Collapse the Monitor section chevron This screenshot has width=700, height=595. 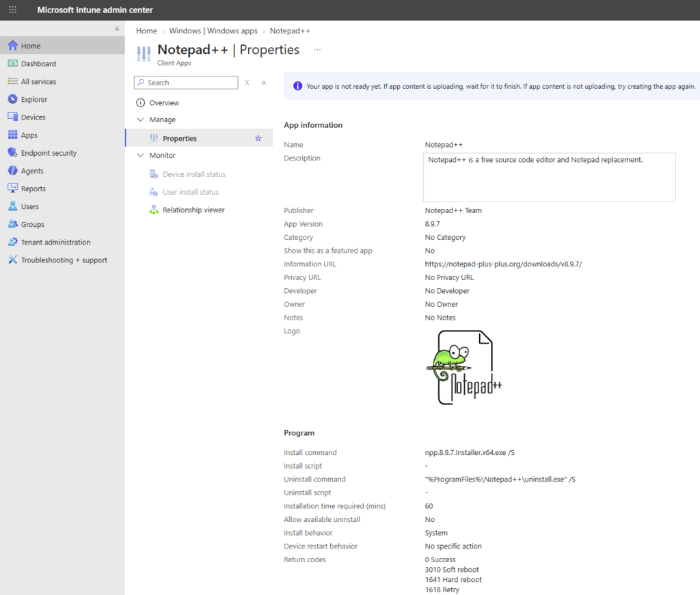pyautogui.click(x=140, y=155)
